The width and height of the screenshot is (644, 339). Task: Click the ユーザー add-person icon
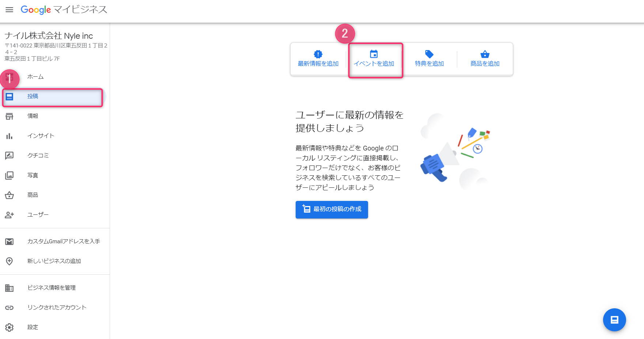[x=10, y=215]
